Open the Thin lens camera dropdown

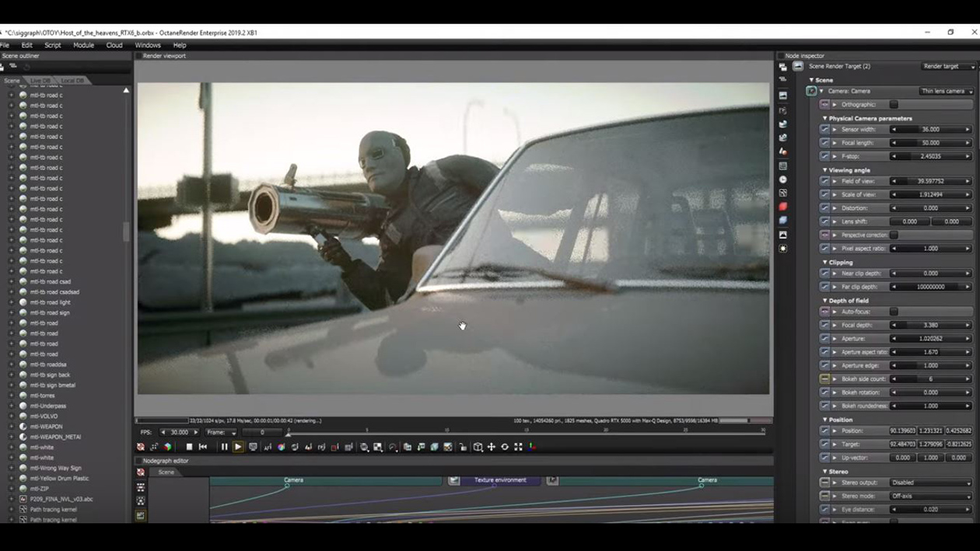(946, 91)
